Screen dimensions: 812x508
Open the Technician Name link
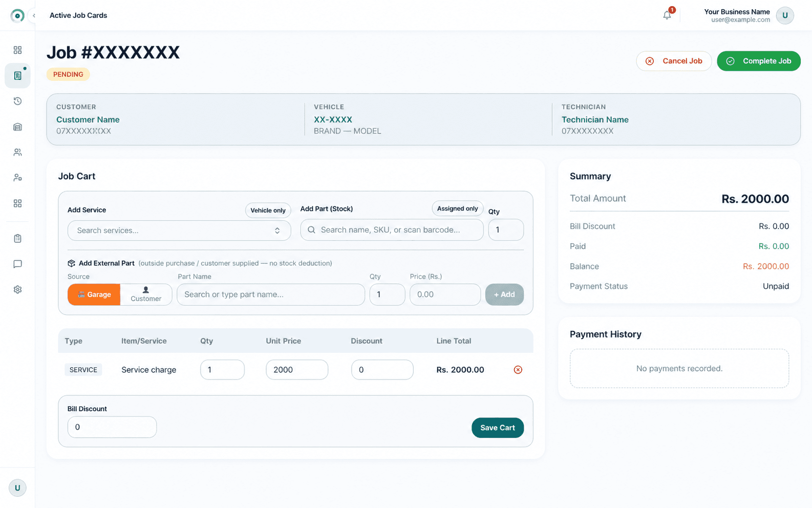(x=595, y=120)
